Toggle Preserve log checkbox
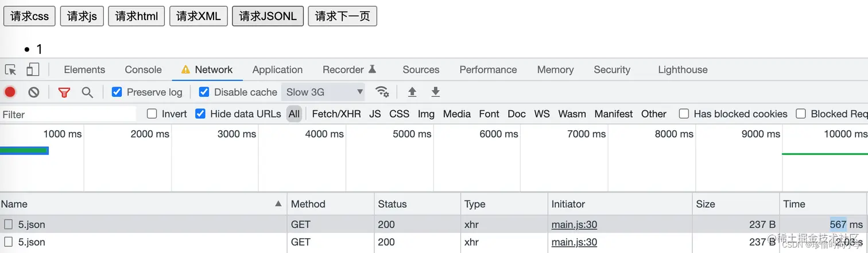This screenshot has height=253, width=868. point(117,92)
